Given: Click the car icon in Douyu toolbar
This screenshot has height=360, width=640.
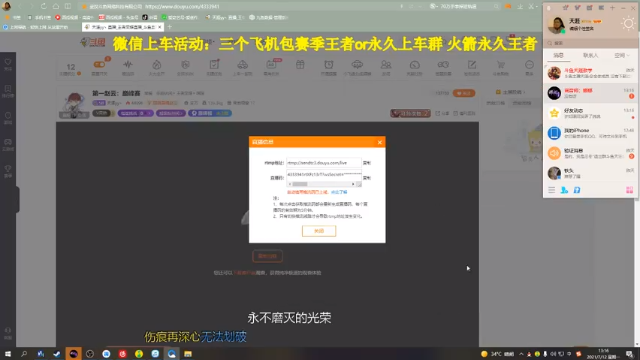Looking at the screenshot, I should click(x=242, y=64).
